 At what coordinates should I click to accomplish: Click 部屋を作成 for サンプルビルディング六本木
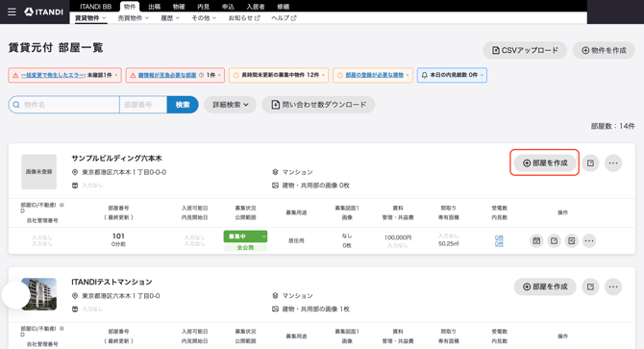545,163
